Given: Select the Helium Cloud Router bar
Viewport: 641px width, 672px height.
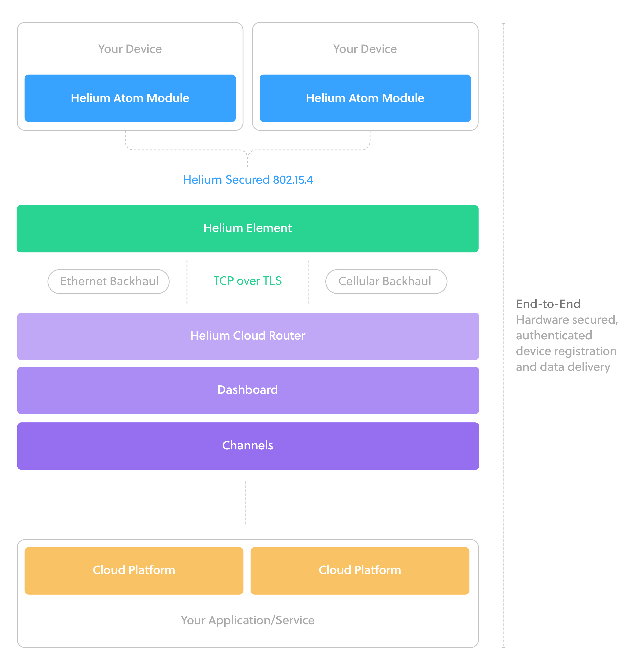Looking at the screenshot, I should [x=248, y=336].
